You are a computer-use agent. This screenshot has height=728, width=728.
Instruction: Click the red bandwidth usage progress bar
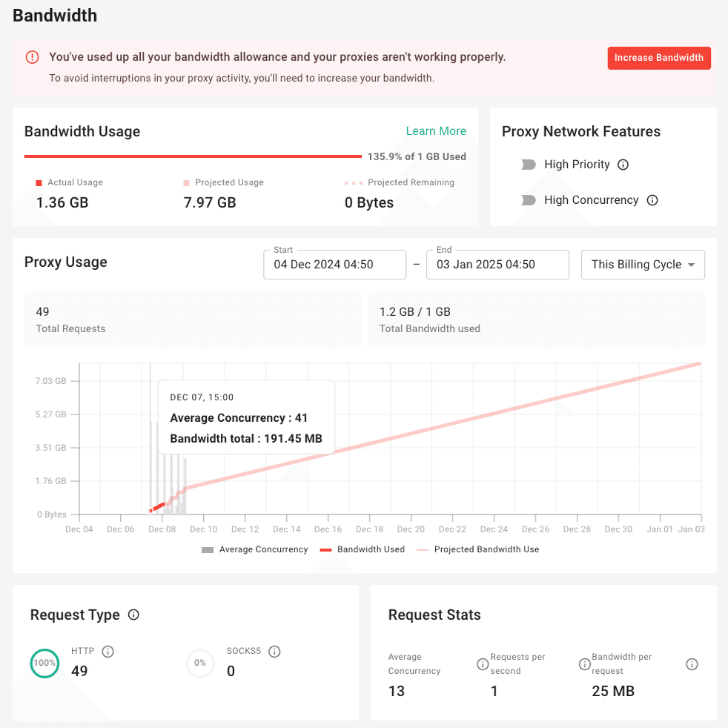(193, 156)
